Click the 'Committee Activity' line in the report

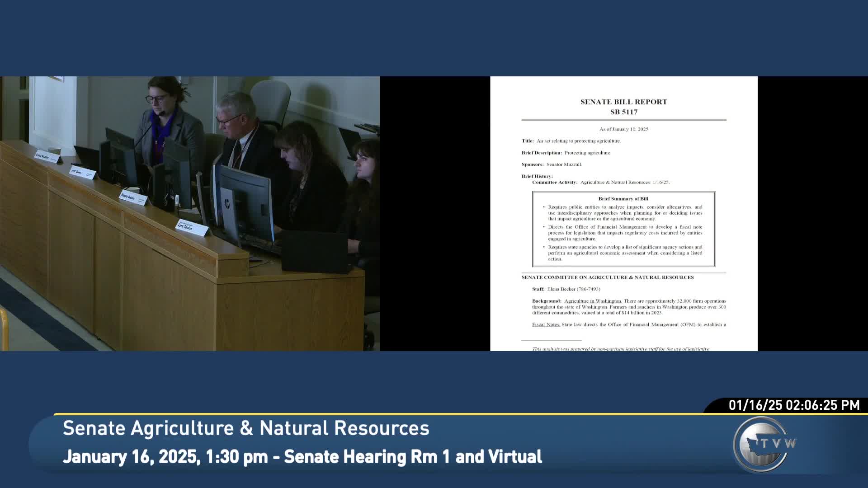601,183
